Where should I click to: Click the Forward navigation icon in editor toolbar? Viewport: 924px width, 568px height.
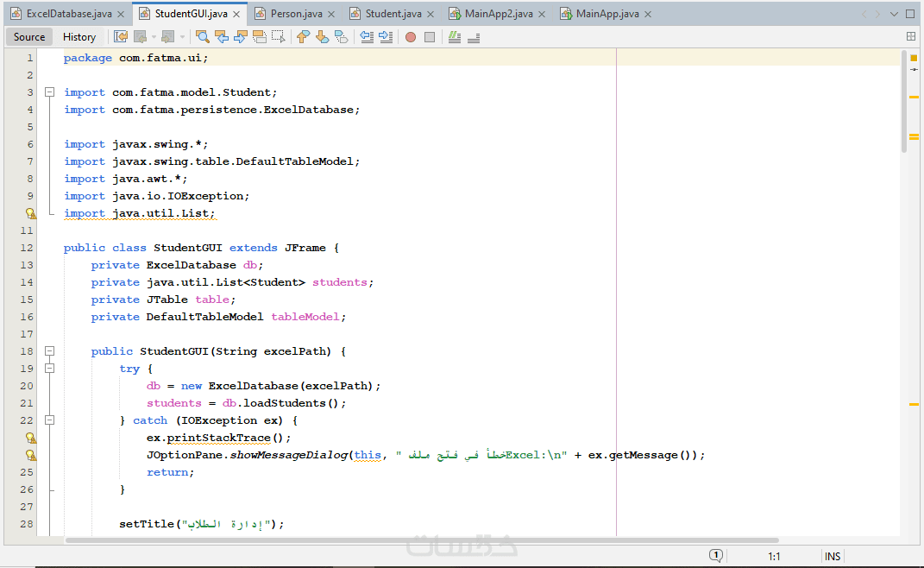[168, 37]
